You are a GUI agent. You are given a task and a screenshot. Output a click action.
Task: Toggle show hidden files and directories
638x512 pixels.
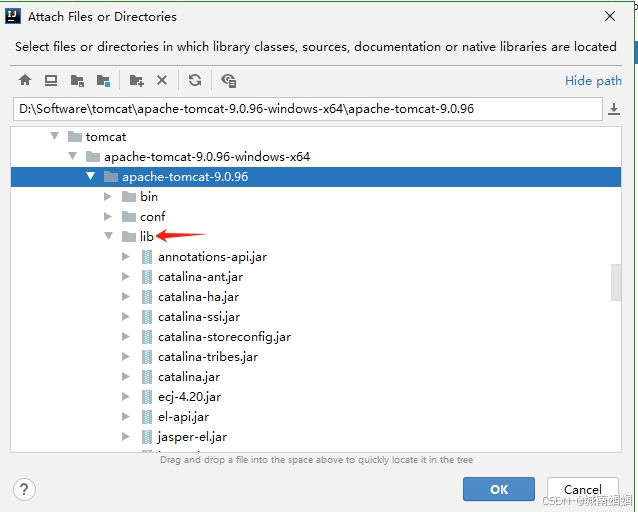[x=229, y=81]
